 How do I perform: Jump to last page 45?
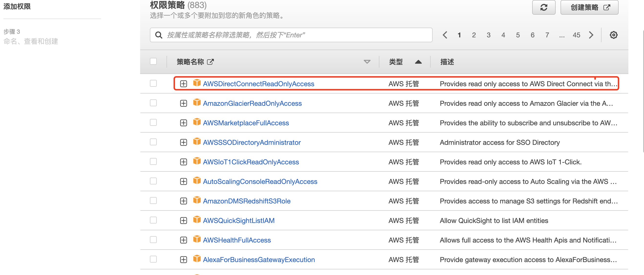click(x=577, y=35)
